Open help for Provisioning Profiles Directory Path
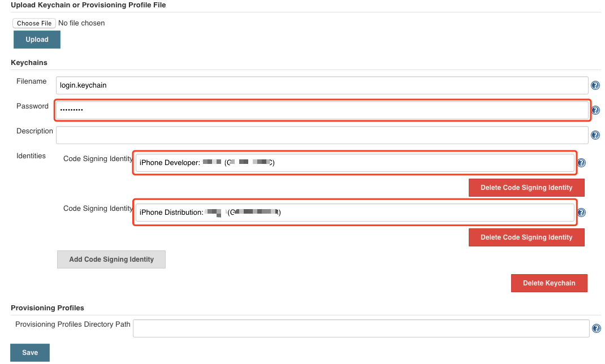This screenshot has width=605, height=364. click(x=596, y=328)
